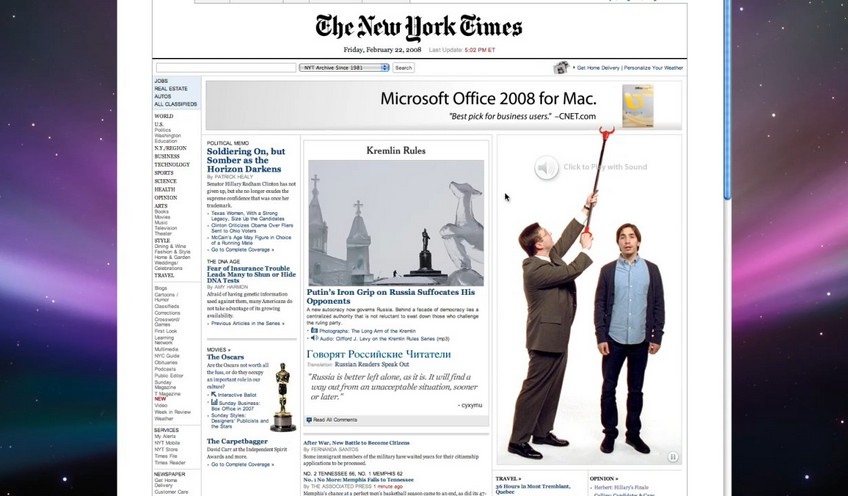Click the search text field

click(226, 68)
